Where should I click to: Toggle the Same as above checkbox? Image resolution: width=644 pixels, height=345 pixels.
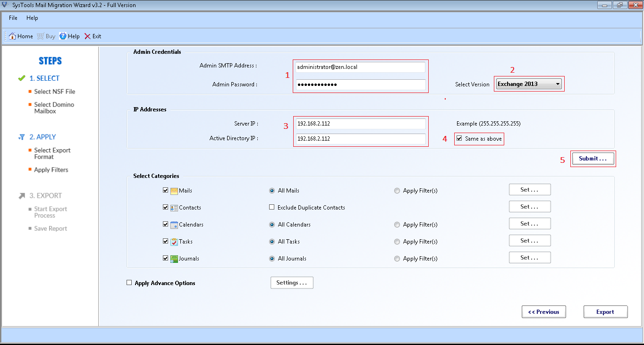[x=459, y=139]
